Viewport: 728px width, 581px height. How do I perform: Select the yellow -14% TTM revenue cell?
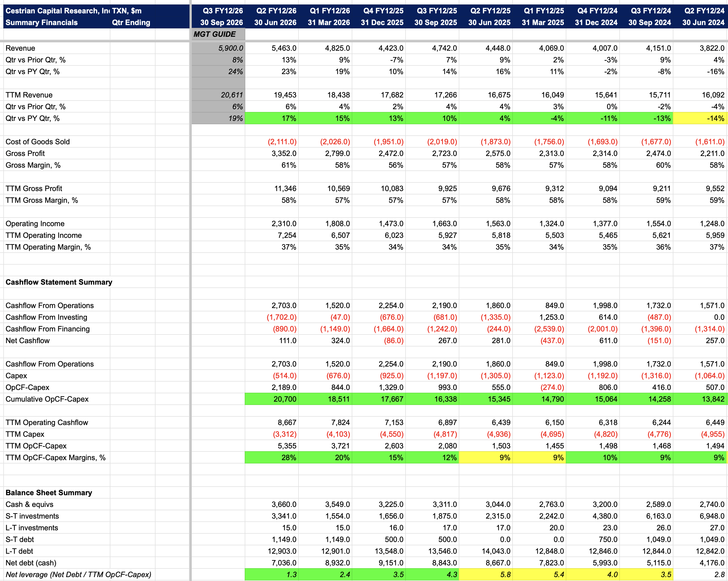click(x=700, y=118)
